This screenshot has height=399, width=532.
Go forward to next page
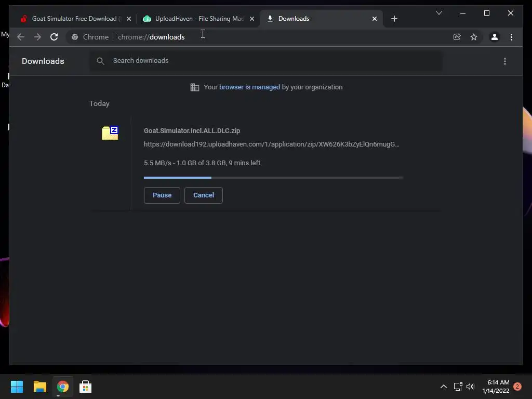click(x=37, y=37)
